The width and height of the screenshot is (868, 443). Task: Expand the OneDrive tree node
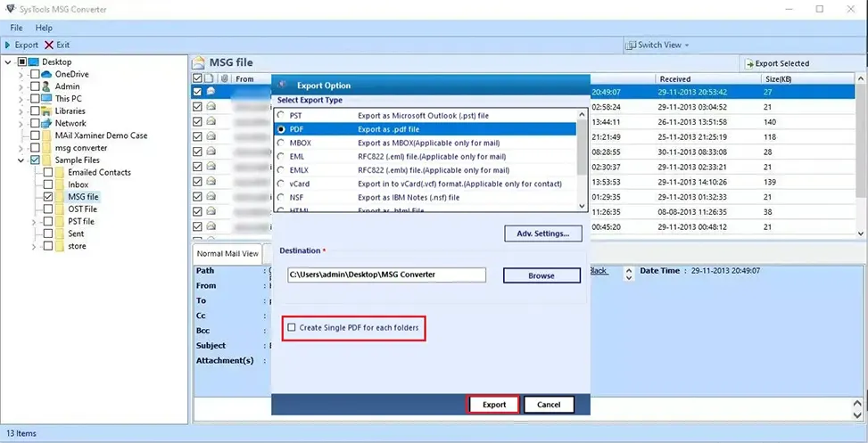[x=21, y=74]
